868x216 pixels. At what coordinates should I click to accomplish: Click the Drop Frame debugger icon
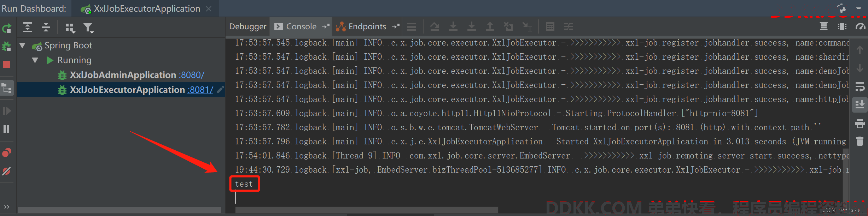coord(508,26)
